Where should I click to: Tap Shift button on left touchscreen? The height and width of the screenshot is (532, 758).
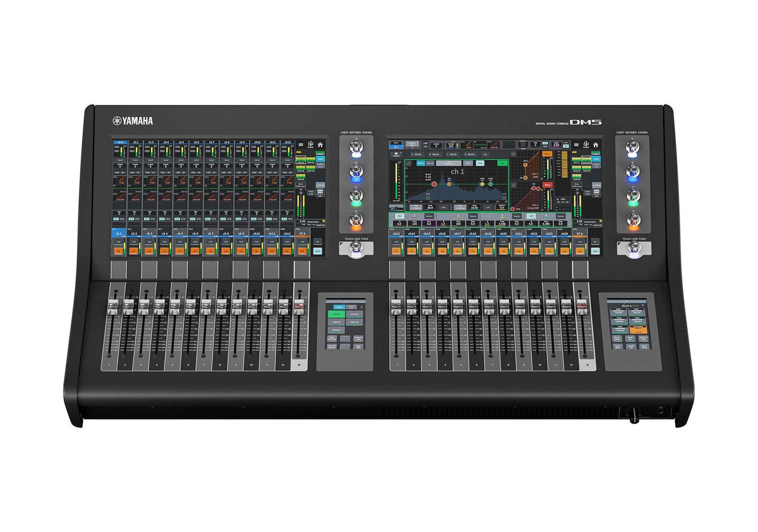click(317, 251)
